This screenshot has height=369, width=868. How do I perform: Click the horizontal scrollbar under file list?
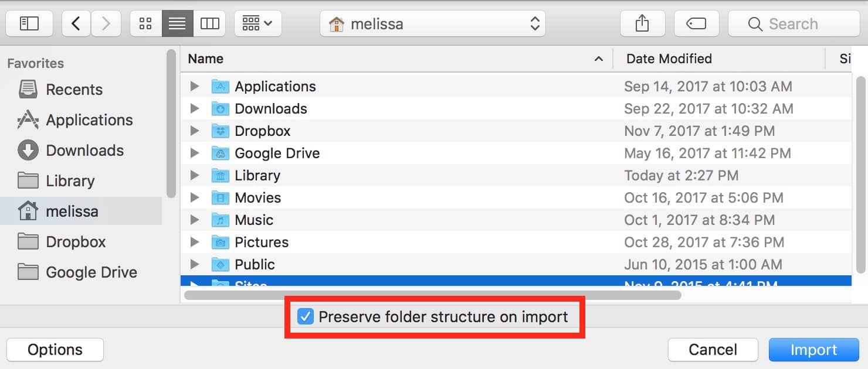[x=433, y=295]
